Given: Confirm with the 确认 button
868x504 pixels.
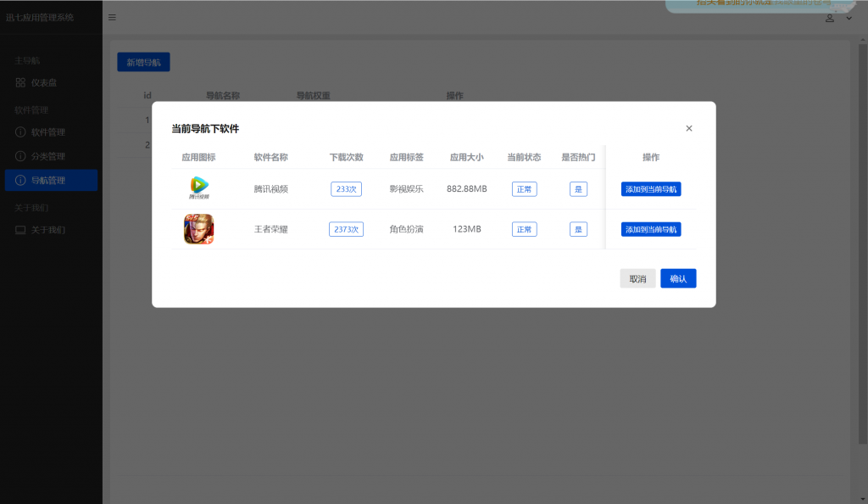Looking at the screenshot, I should [x=678, y=278].
